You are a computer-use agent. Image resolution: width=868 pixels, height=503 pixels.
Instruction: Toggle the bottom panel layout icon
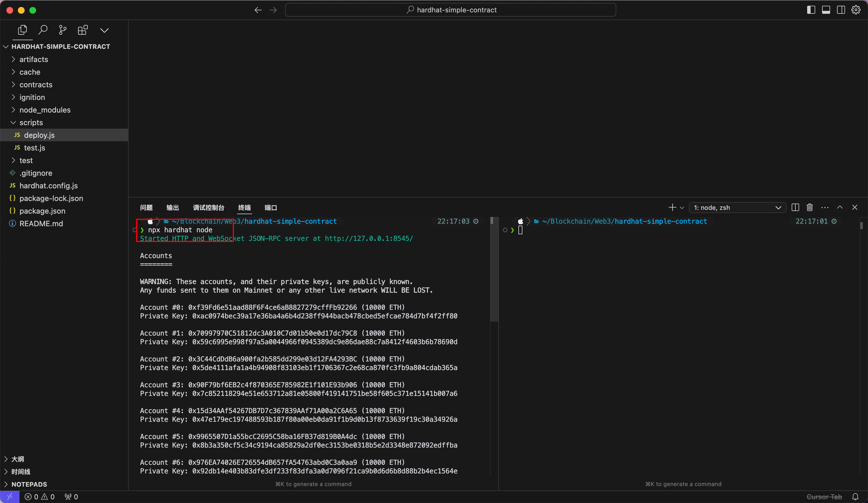[826, 10]
